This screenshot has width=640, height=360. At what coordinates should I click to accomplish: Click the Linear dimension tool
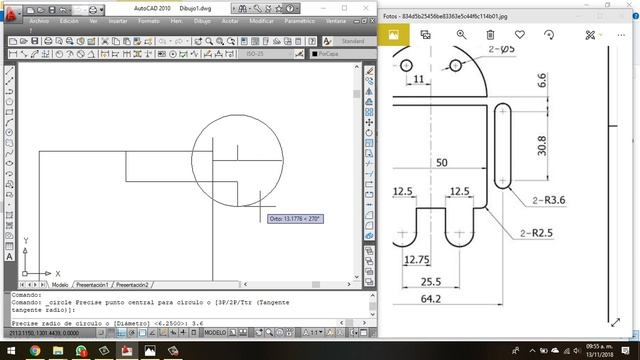pos(13,54)
